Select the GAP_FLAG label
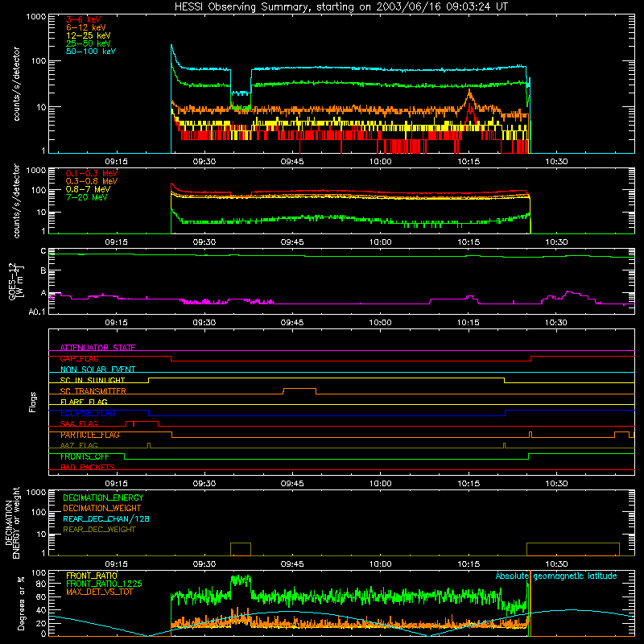The width and height of the screenshot is (644, 644). 79,358
